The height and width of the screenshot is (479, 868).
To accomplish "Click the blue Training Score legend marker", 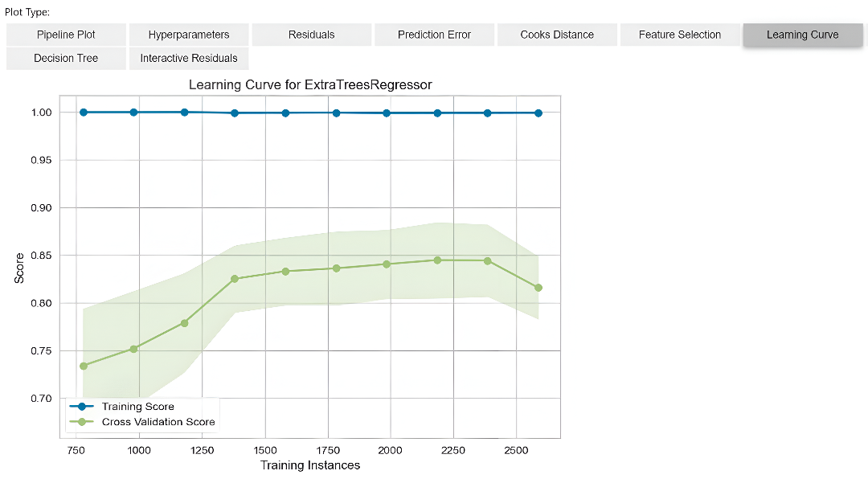I will 82,407.
